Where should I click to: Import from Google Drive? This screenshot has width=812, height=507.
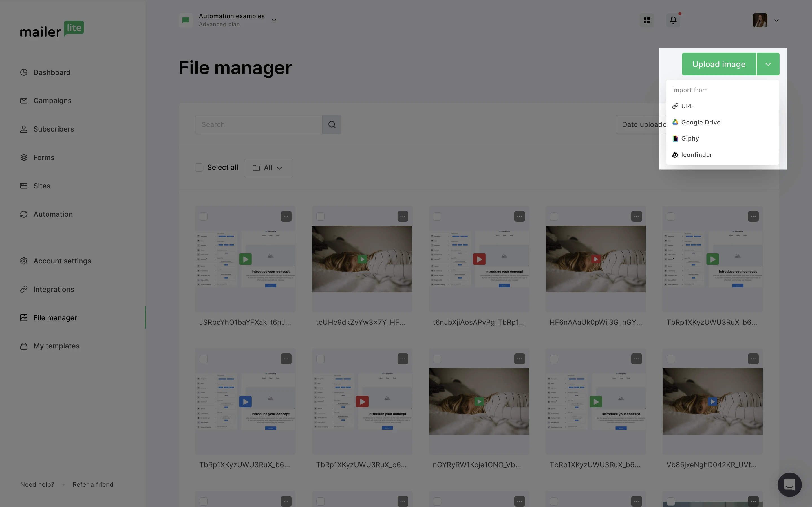[700, 123]
